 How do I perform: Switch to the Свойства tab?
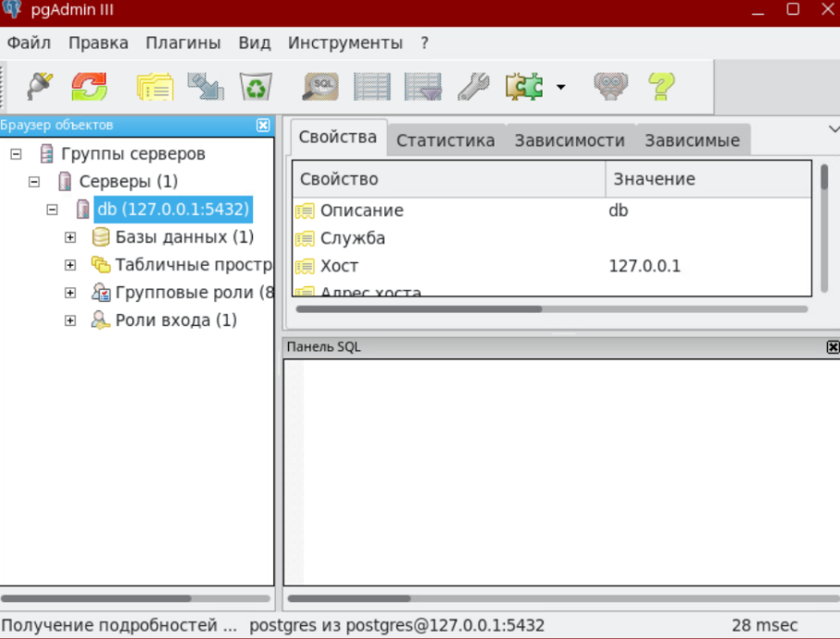pyautogui.click(x=338, y=138)
